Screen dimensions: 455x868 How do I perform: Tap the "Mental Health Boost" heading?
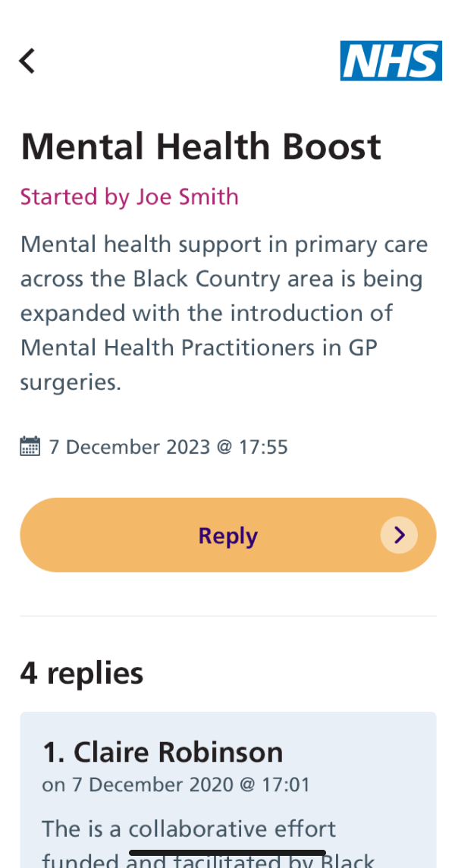[200, 146]
